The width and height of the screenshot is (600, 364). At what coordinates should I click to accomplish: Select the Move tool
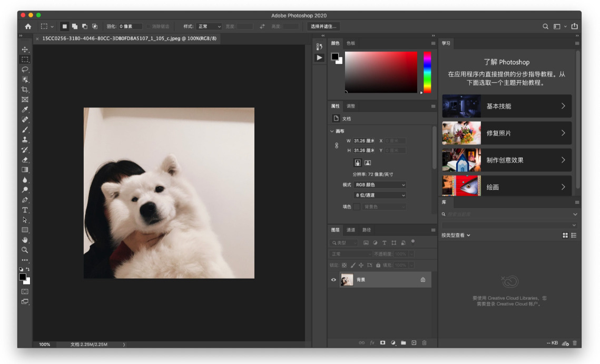click(25, 50)
